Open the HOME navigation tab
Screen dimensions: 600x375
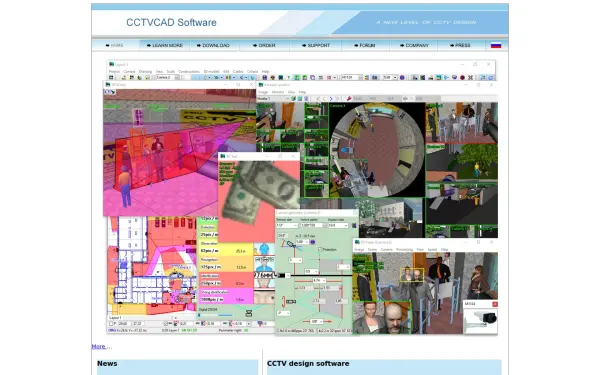point(115,45)
